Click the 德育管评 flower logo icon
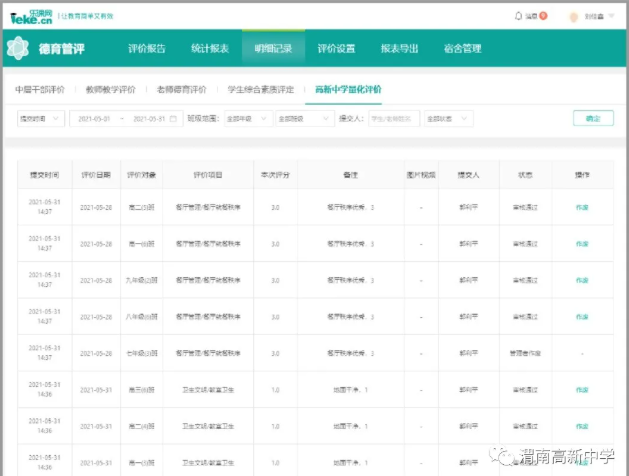Image resolution: width=629 pixels, height=476 pixels. click(x=18, y=48)
